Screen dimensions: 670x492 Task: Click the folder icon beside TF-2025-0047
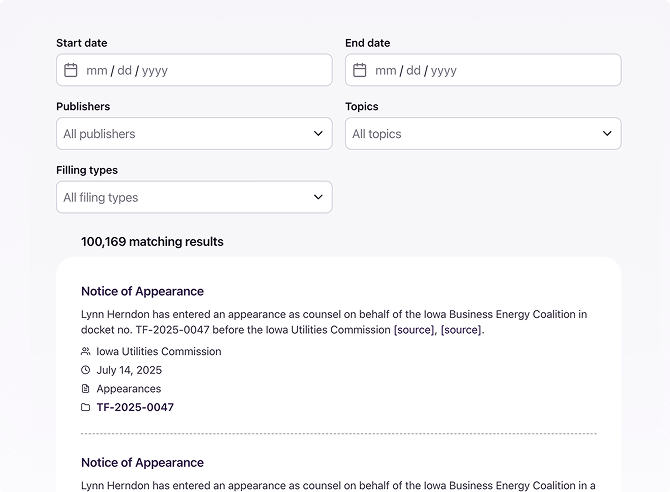click(85, 407)
